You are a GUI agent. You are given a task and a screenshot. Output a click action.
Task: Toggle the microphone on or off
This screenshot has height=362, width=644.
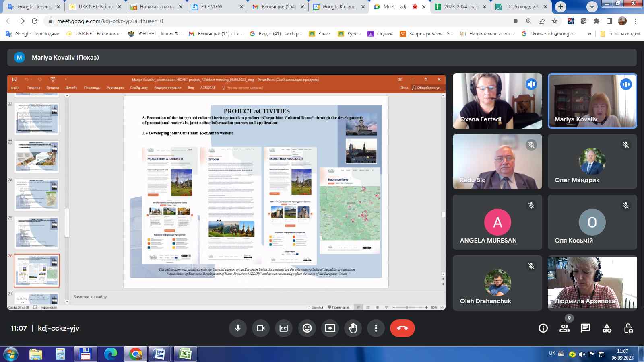click(238, 328)
